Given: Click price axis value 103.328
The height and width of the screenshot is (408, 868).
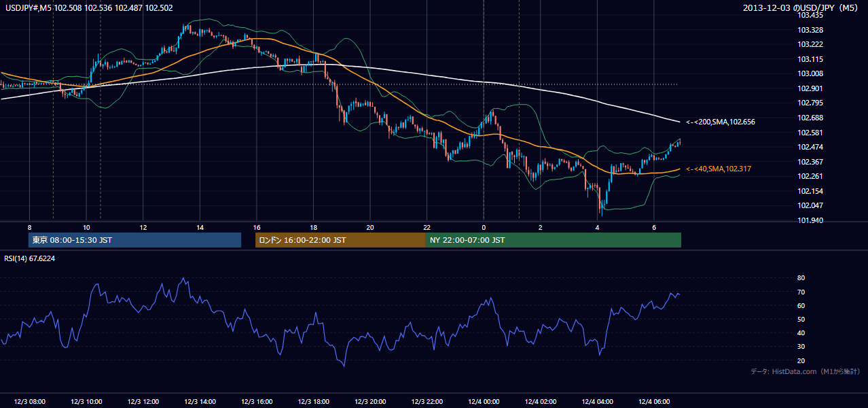Looking at the screenshot, I should [x=810, y=30].
